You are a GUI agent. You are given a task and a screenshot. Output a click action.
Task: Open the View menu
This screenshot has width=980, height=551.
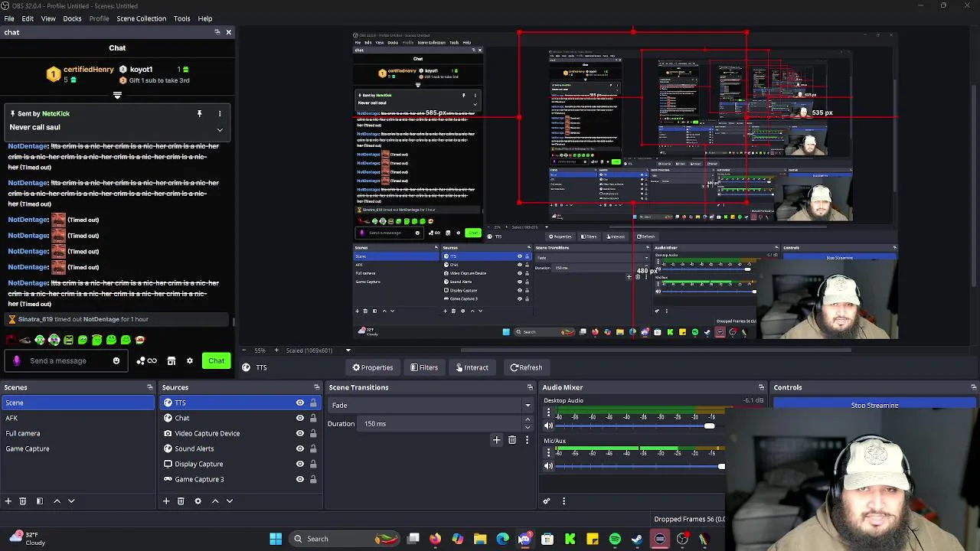pyautogui.click(x=48, y=18)
